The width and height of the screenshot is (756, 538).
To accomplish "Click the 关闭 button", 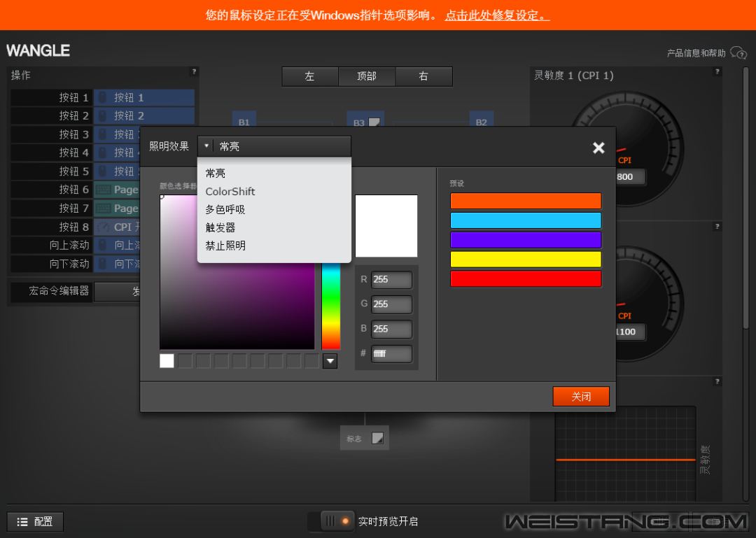I will 581,396.
